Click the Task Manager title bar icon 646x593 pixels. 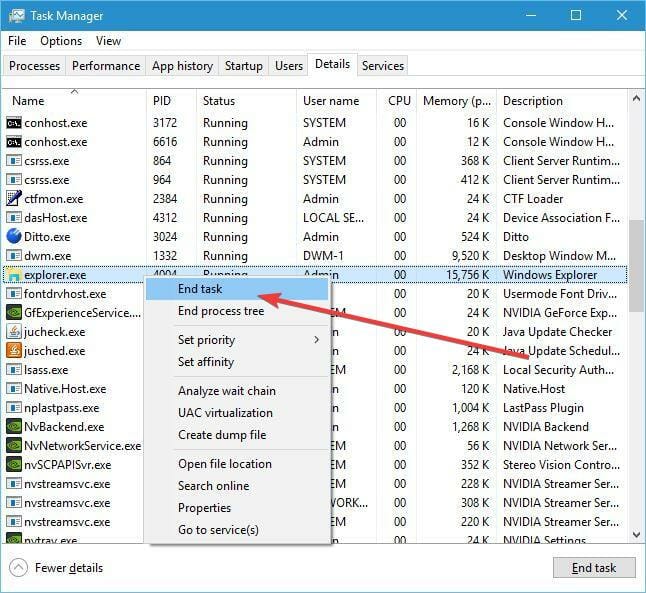pyautogui.click(x=16, y=16)
